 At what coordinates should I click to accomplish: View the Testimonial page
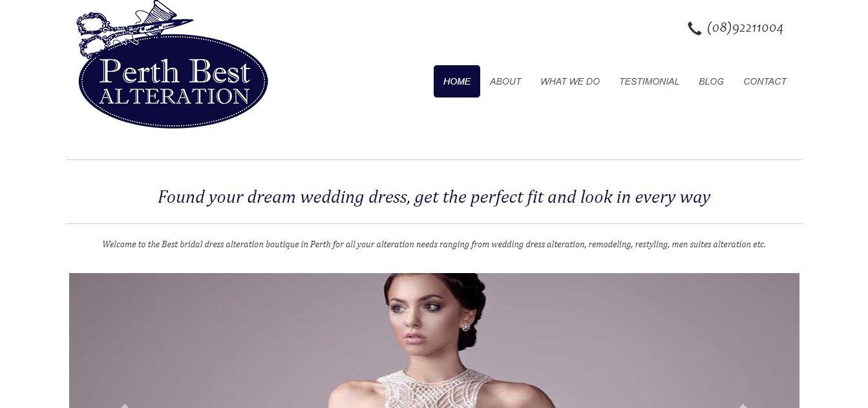click(x=649, y=81)
